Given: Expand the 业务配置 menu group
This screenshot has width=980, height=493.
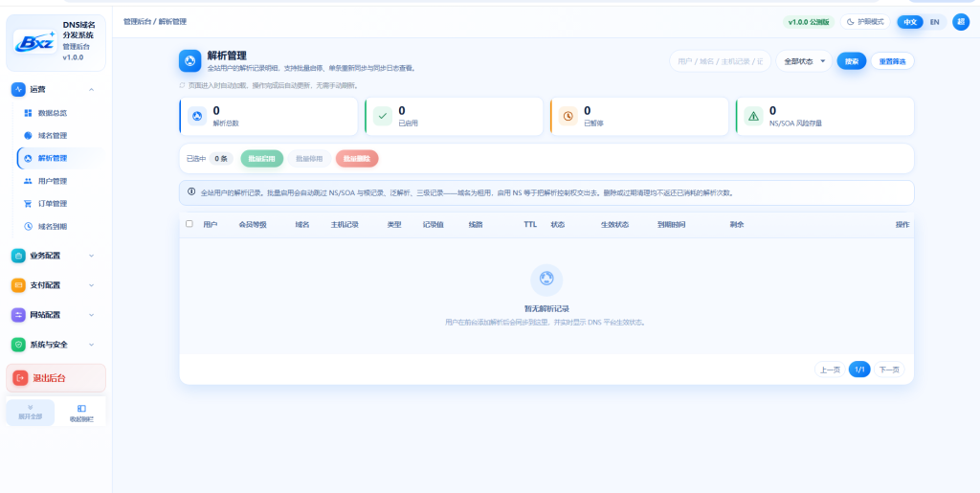Looking at the screenshot, I should 91,256.
